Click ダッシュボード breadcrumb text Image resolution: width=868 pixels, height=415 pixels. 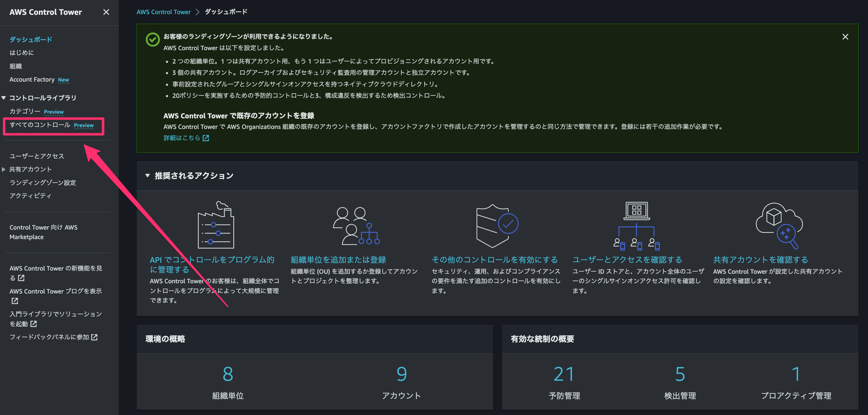226,12
